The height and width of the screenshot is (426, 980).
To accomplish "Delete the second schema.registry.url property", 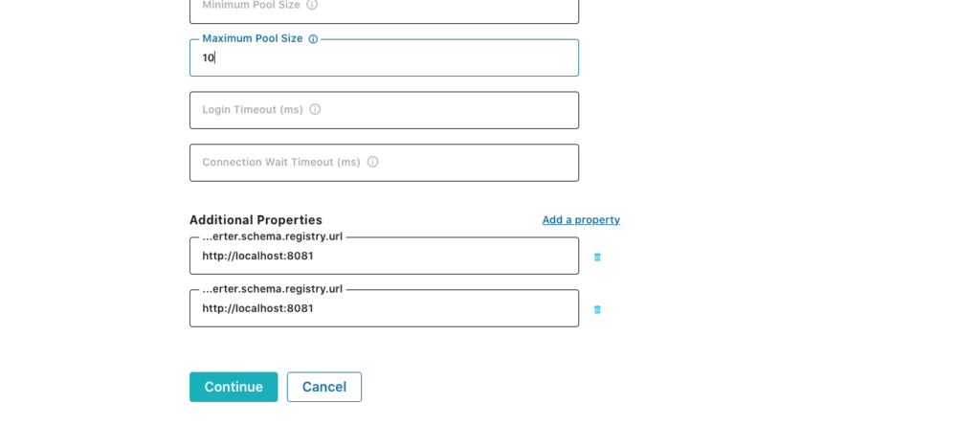I will click(x=597, y=309).
